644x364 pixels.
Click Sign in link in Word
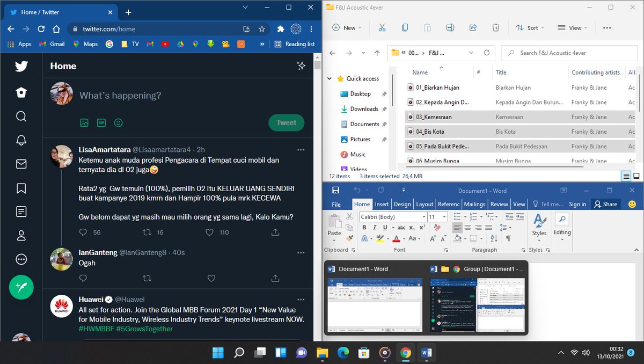pos(577,204)
